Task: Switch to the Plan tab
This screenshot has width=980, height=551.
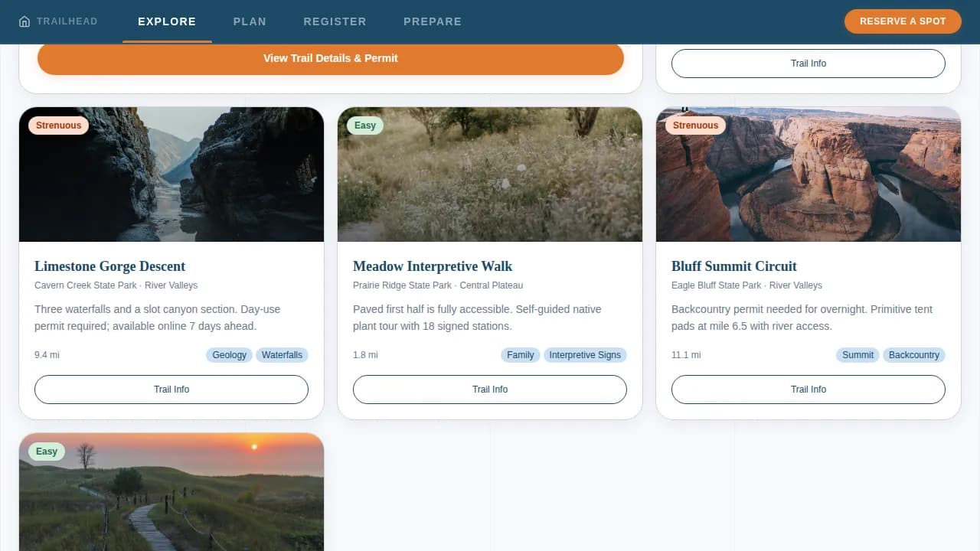Action: tap(250, 21)
